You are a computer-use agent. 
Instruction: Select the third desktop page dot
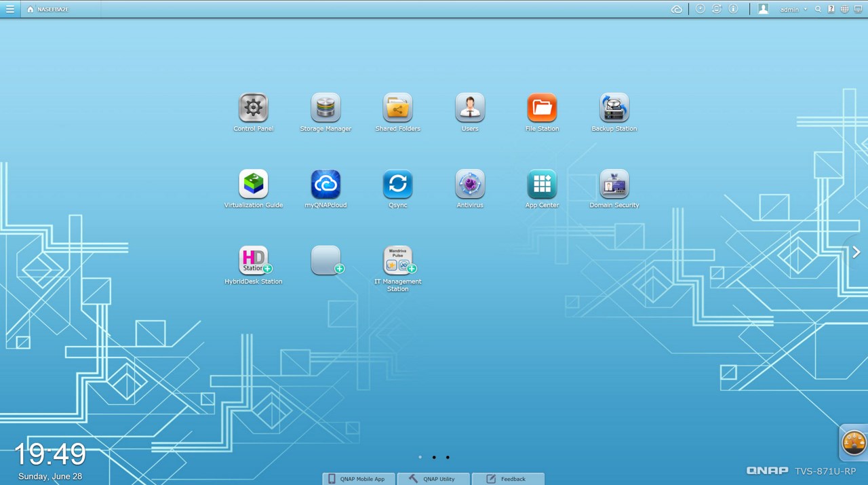click(x=448, y=457)
